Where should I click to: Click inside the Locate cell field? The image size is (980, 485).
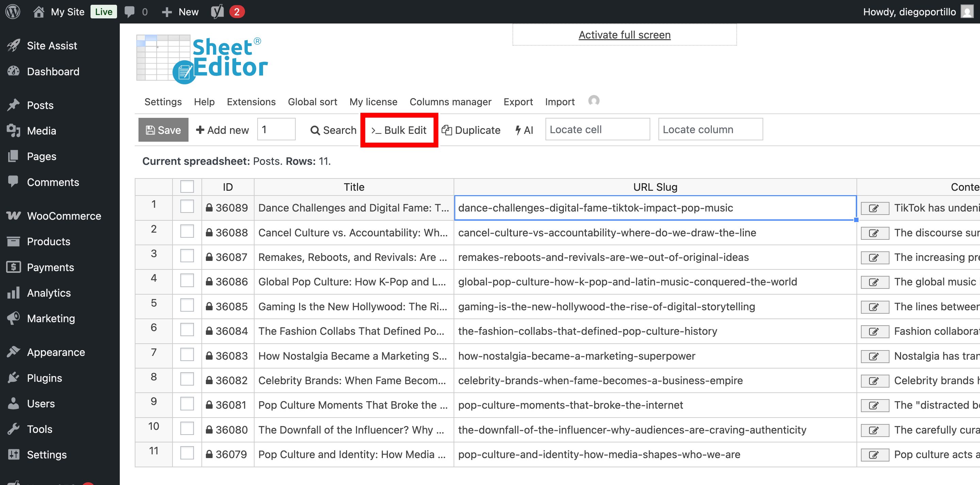(597, 129)
